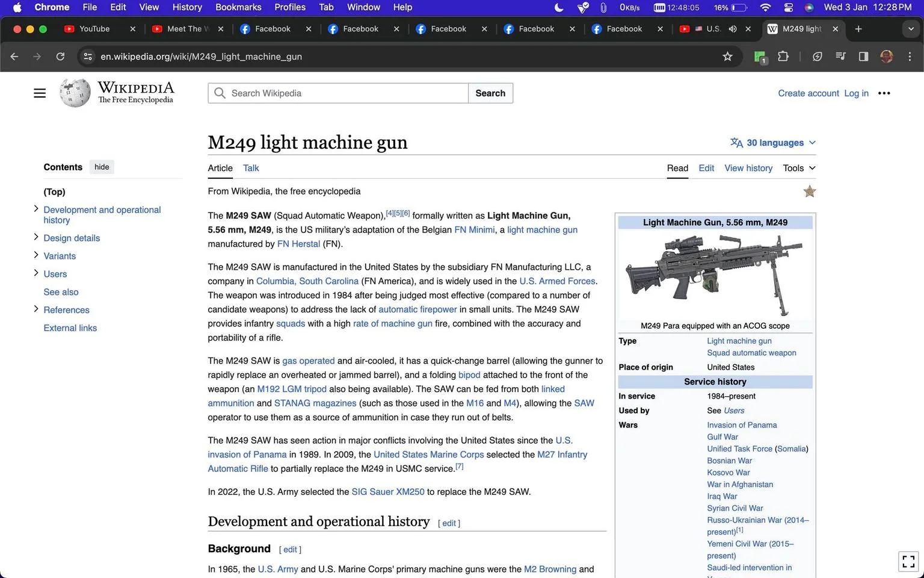Open the Gulf War infobox link
This screenshot has height=578, width=924.
click(x=722, y=437)
